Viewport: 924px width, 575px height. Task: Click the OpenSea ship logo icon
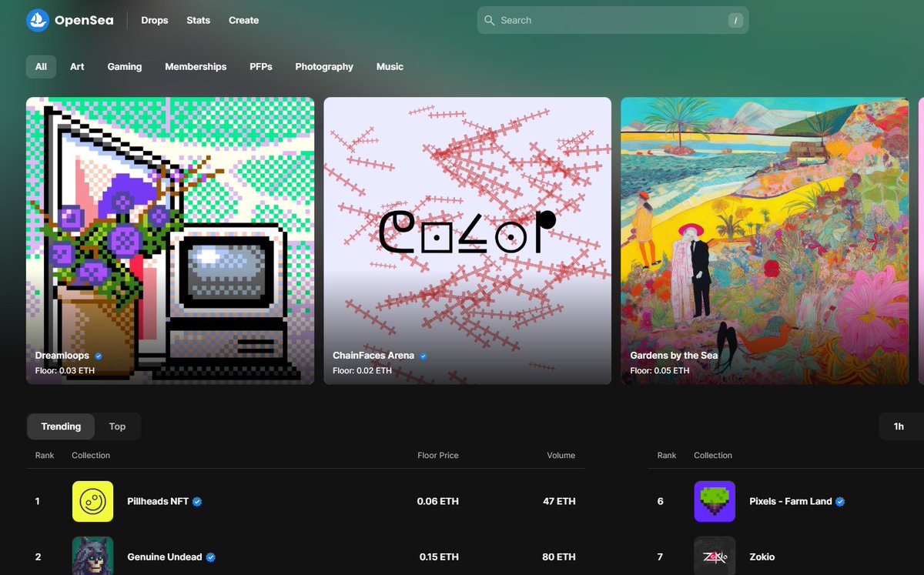coord(38,20)
